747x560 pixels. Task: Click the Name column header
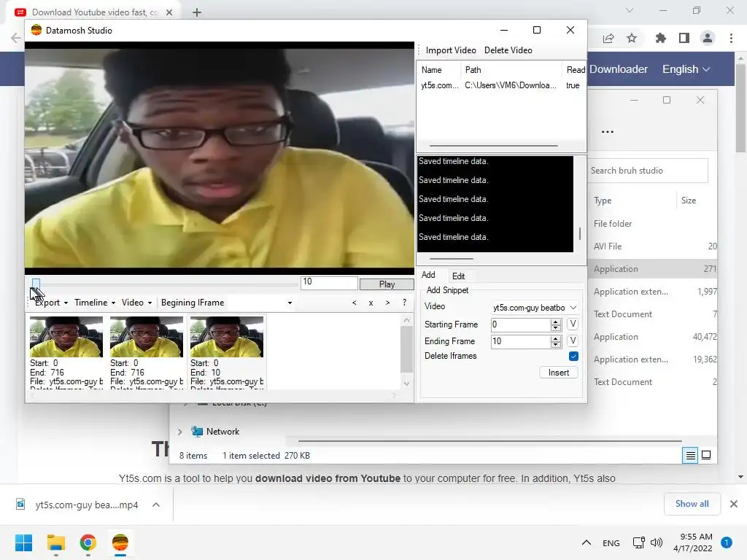coord(439,70)
